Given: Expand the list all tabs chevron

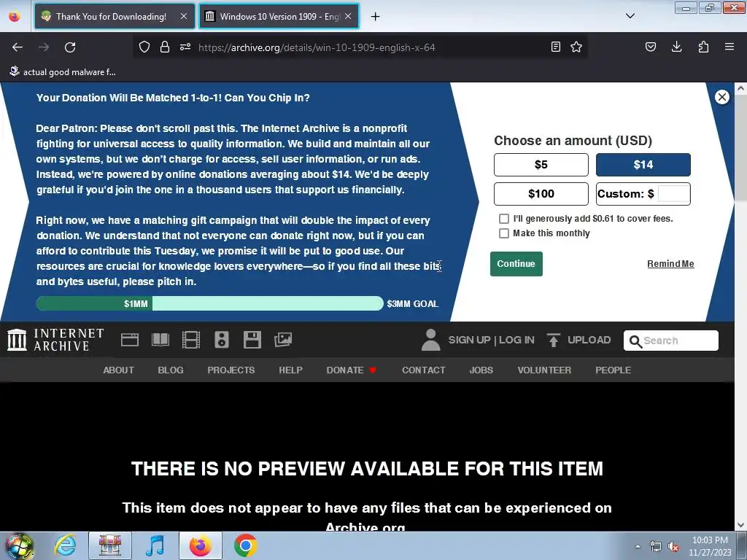Looking at the screenshot, I should coord(630,16).
